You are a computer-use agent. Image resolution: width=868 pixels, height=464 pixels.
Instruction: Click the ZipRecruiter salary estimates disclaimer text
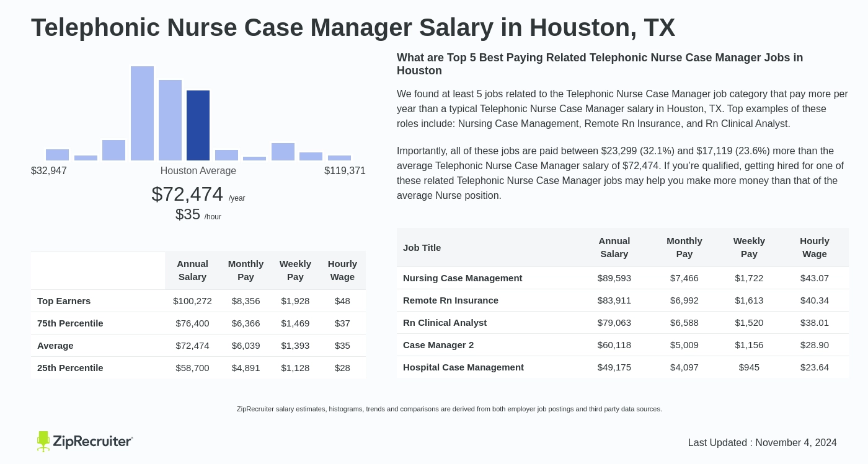[x=449, y=409]
